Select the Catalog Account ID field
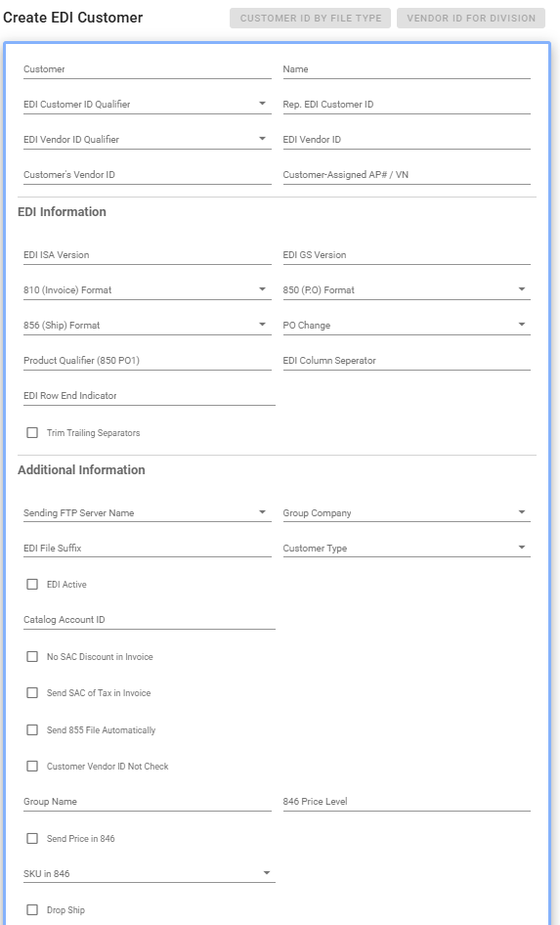Screen dimensions: 560x925 [x=150, y=620]
